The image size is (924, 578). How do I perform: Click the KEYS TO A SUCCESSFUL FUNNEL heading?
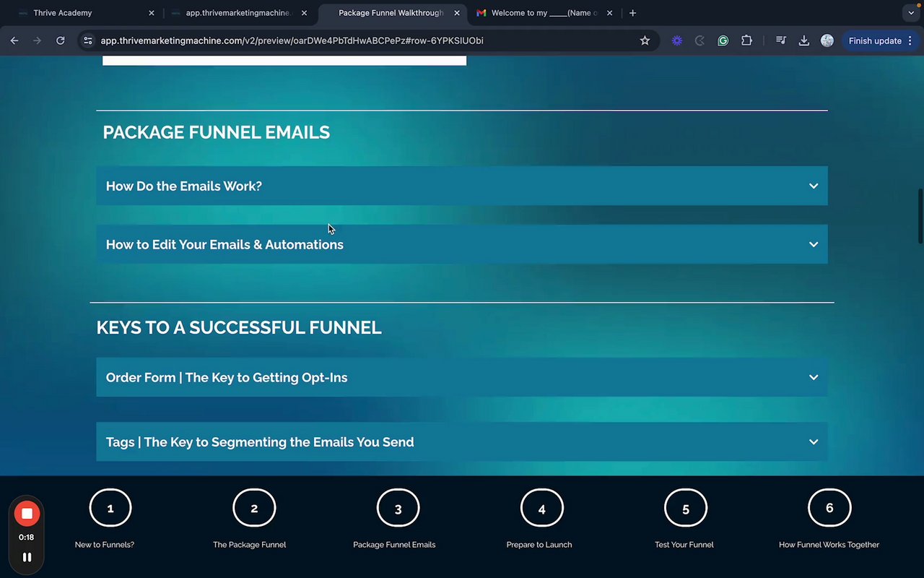[239, 327]
